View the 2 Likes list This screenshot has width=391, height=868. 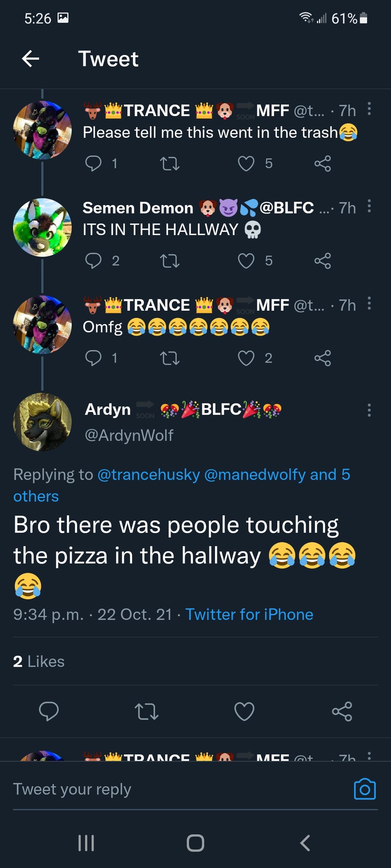[x=39, y=662]
